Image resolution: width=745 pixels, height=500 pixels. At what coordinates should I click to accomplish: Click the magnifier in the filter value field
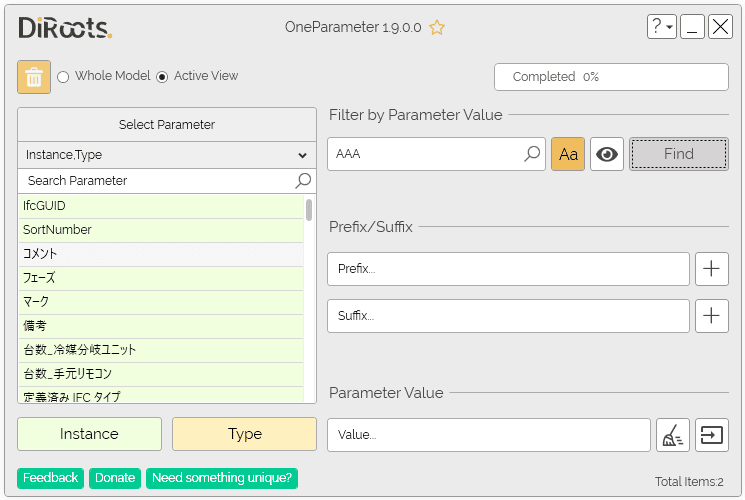[533, 154]
